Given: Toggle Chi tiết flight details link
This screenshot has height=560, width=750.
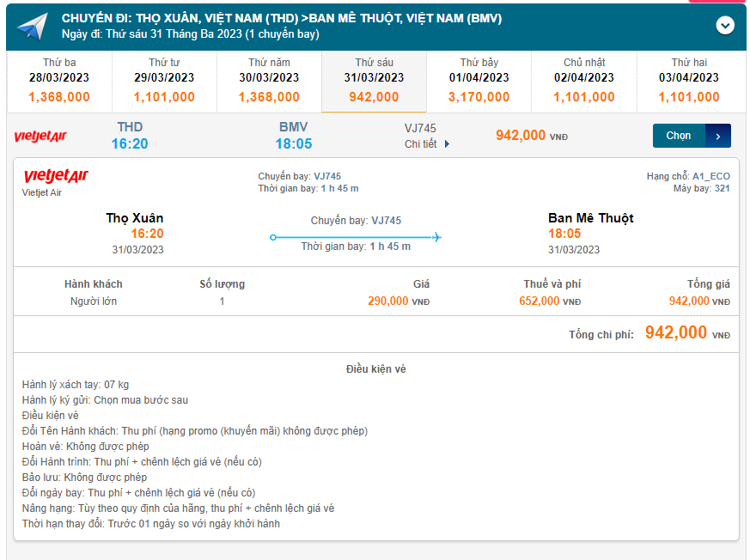Looking at the screenshot, I should click(421, 144).
